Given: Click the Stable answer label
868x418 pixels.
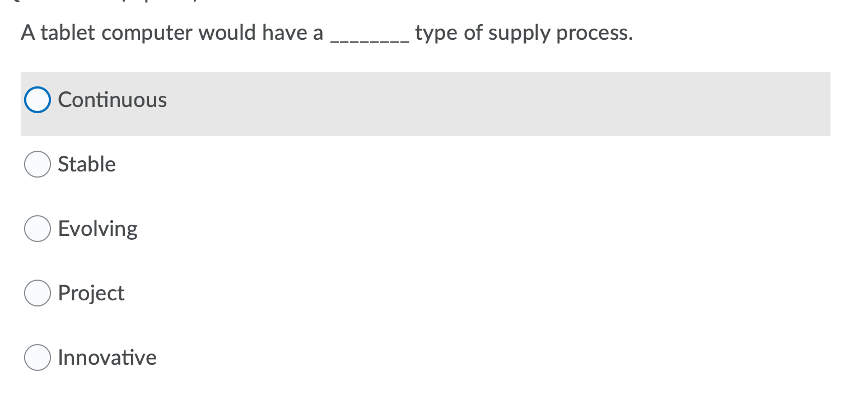Looking at the screenshot, I should point(87,164).
